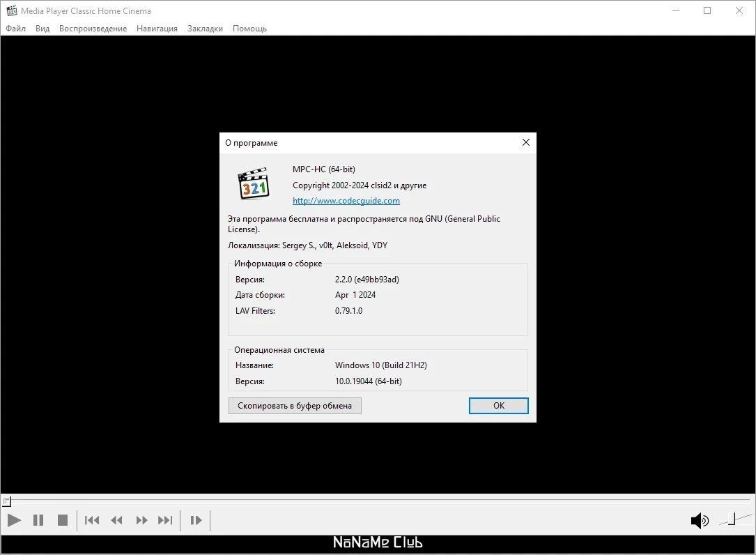The height and width of the screenshot is (555, 756).
Task: Select the version text 2.2.0 (e49bb93ad)
Action: coord(367,280)
